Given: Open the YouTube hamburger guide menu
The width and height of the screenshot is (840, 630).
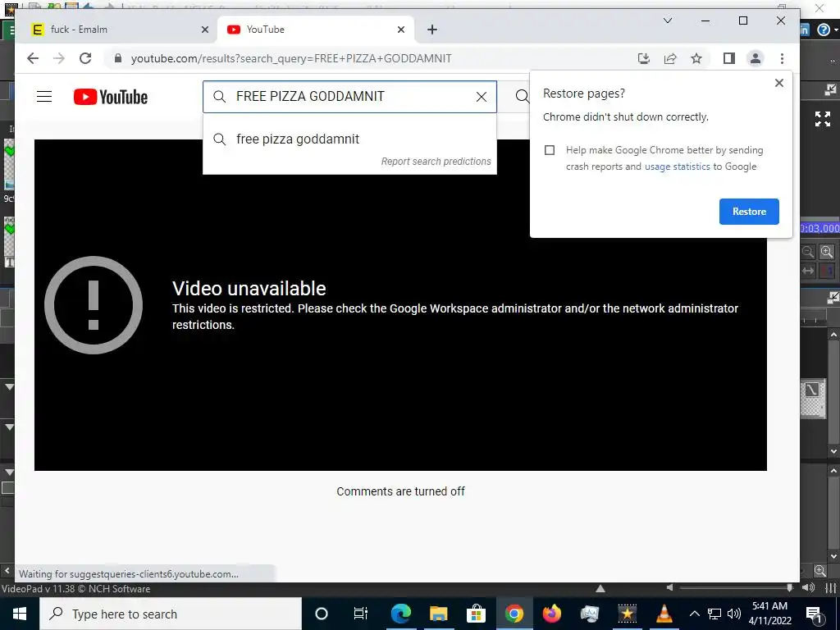Looking at the screenshot, I should (44, 97).
